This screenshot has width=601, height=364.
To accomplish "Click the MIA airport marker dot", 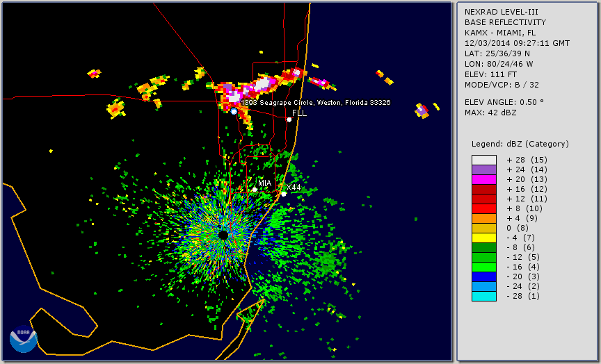I will click(255, 190).
